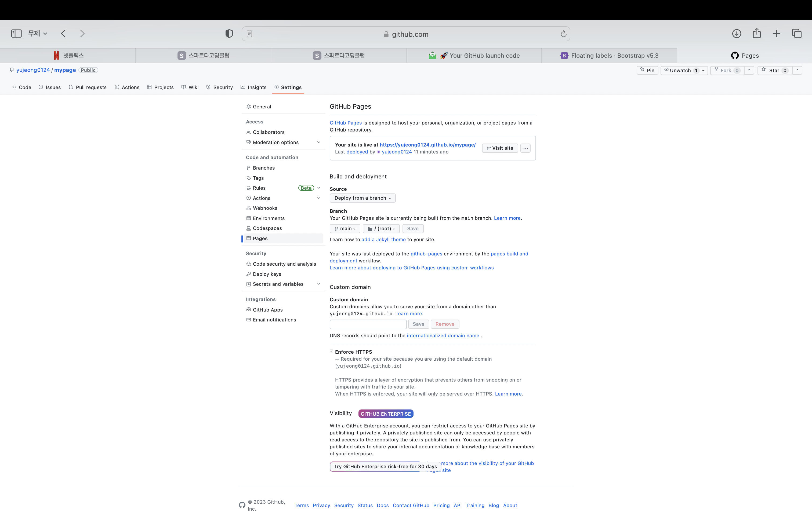Click the reader view icon in address bar
812x527 pixels.
tap(249, 34)
